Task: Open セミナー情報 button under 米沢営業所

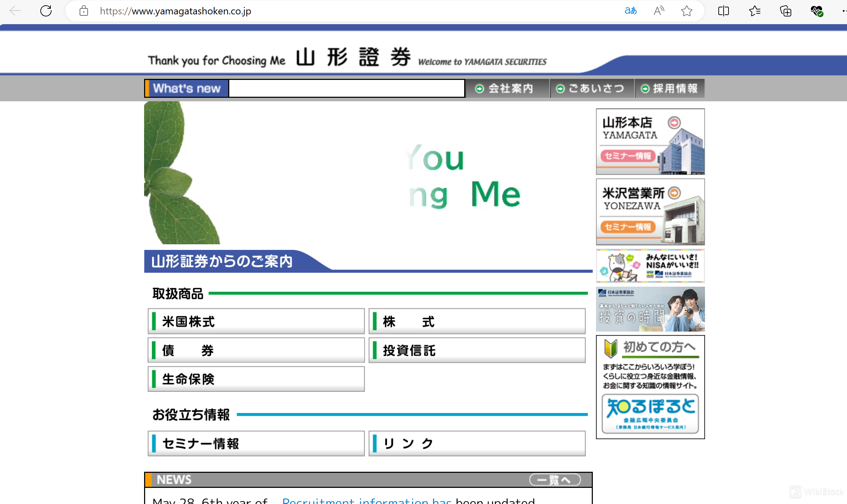Action: click(628, 227)
